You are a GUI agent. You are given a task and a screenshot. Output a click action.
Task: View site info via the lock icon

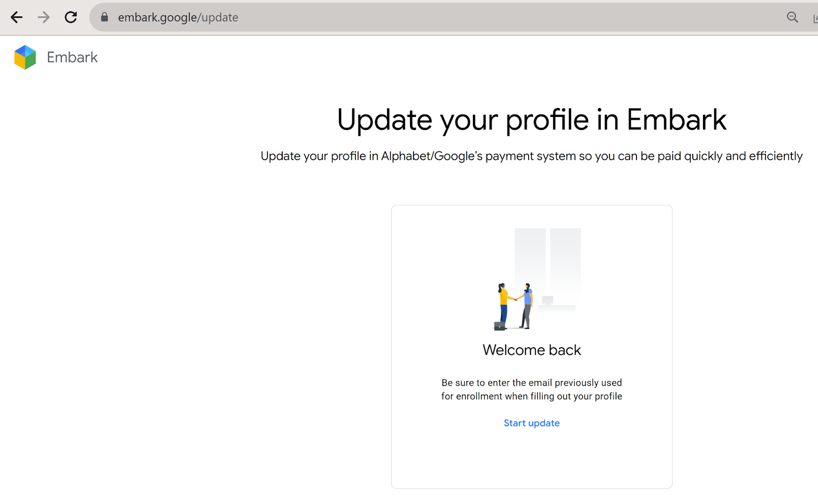[104, 17]
